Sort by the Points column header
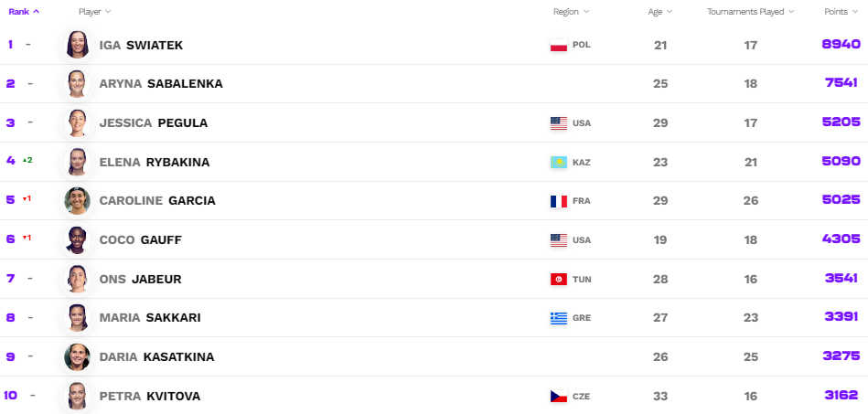Screen dimensions: 868x414 click(x=841, y=12)
